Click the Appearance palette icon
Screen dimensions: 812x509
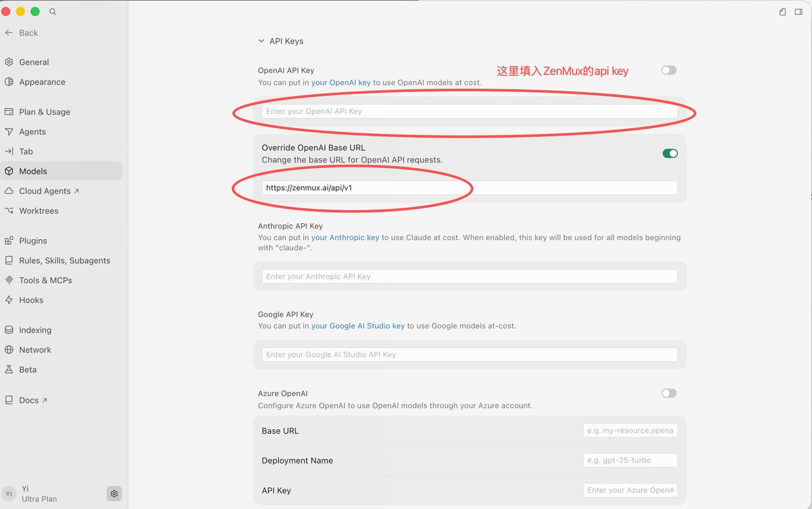point(9,82)
